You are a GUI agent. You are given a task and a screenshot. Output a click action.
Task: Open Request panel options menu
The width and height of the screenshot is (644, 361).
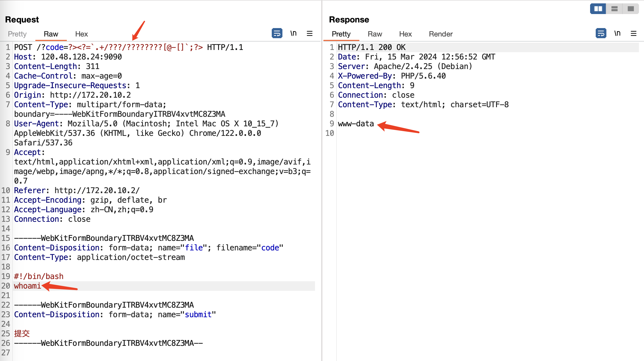point(310,33)
